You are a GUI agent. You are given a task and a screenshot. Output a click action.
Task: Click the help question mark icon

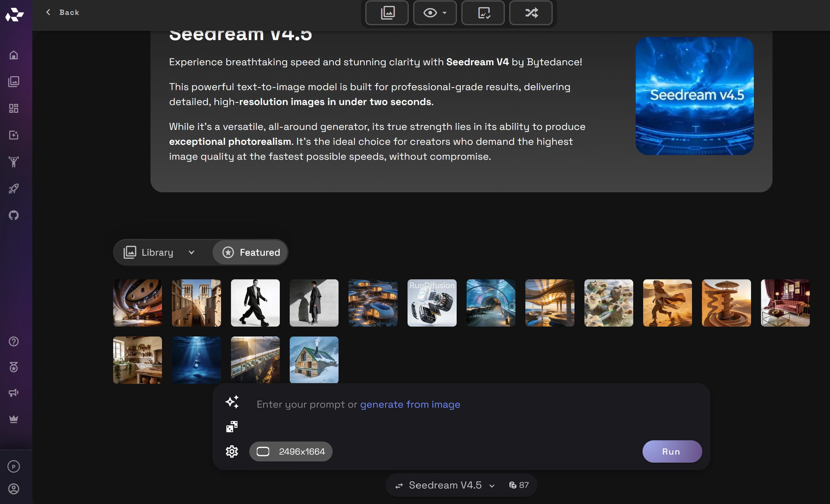[14, 341]
